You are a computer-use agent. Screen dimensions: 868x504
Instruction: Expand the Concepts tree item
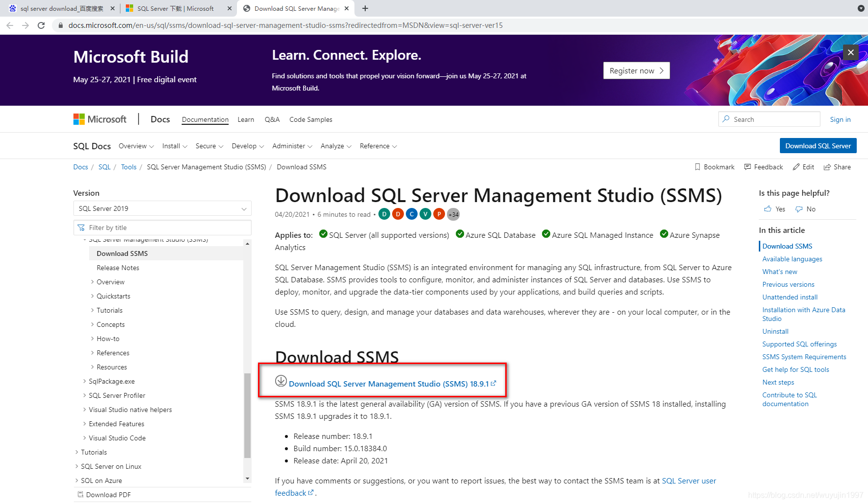[93, 324]
